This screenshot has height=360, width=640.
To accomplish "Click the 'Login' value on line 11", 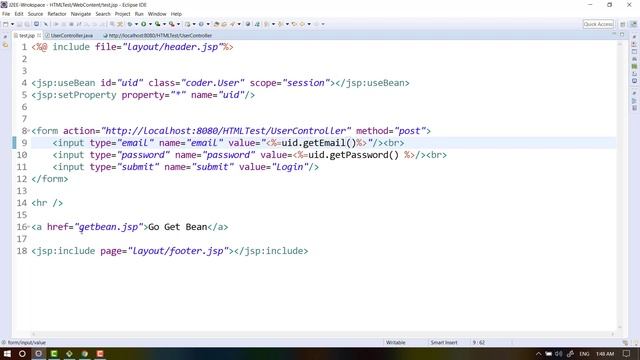I will [290, 167].
